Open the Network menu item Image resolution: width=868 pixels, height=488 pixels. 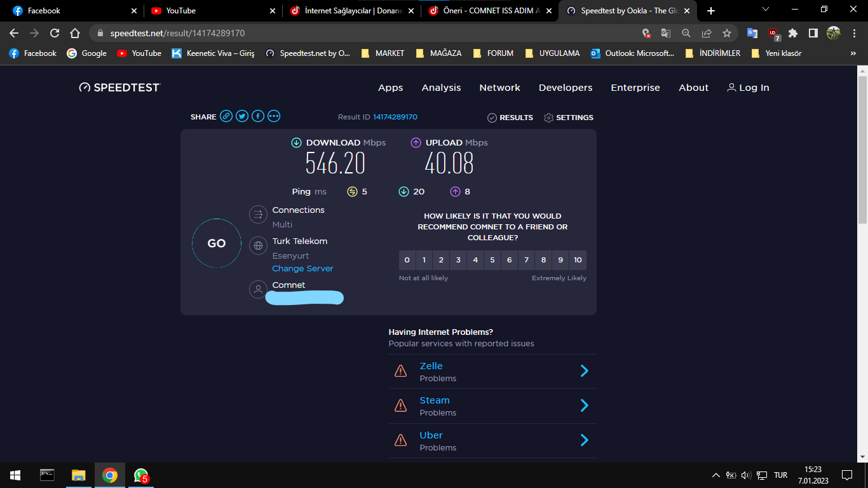pos(500,88)
